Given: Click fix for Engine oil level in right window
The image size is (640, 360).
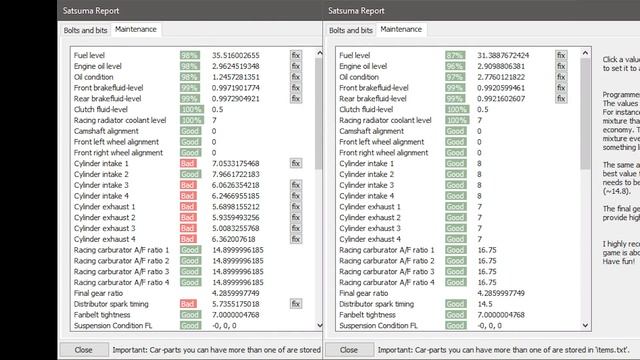Looking at the screenshot, I should click(x=561, y=66).
